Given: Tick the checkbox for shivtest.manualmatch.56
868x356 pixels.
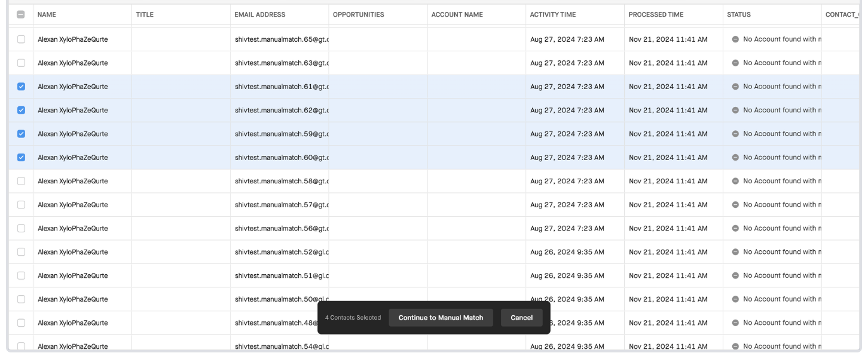Looking at the screenshot, I should coord(21,228).
